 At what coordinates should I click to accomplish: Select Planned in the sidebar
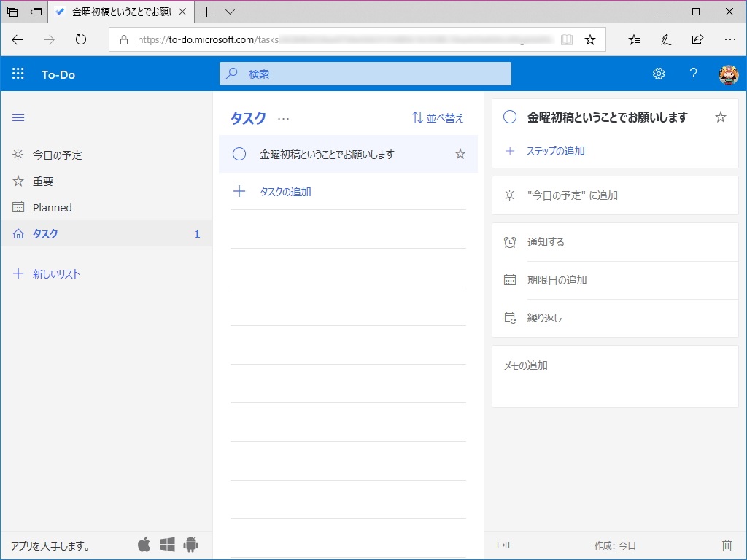click(52, 207)
